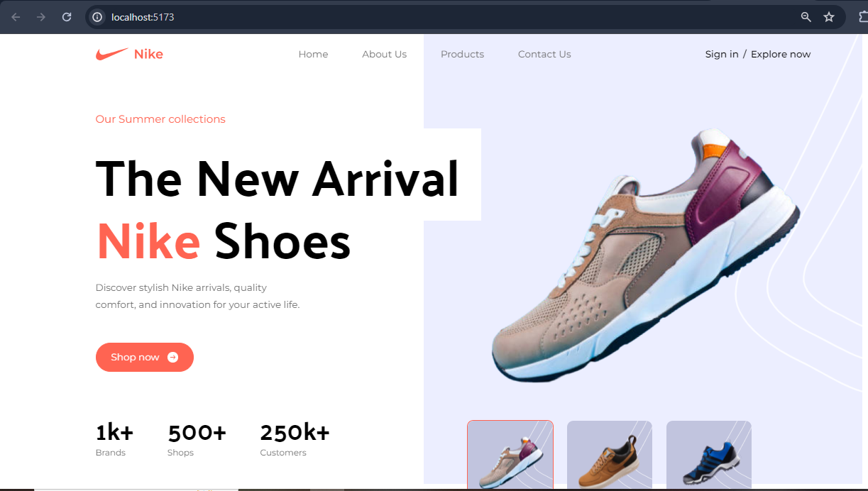Select the beige and maroon sneaker thumbnail
Viewport: 868px width, 491px height.
[x=510, y=455]
